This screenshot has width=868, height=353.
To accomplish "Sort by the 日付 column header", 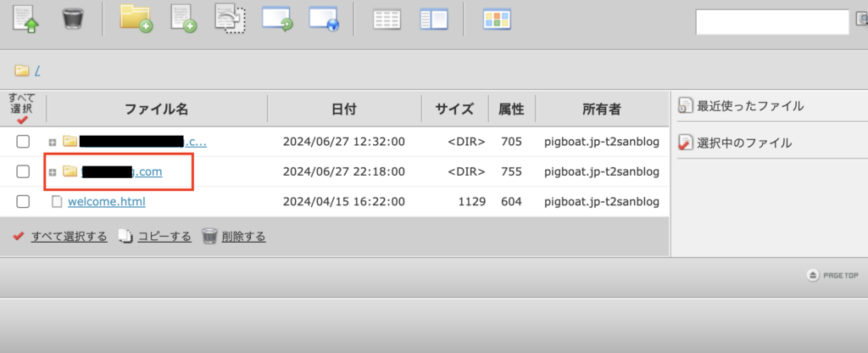I will pyautogui.click(x=343, y=109).
